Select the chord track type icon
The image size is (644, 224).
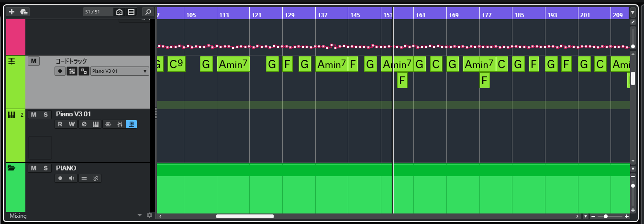(x=12, y=62)
